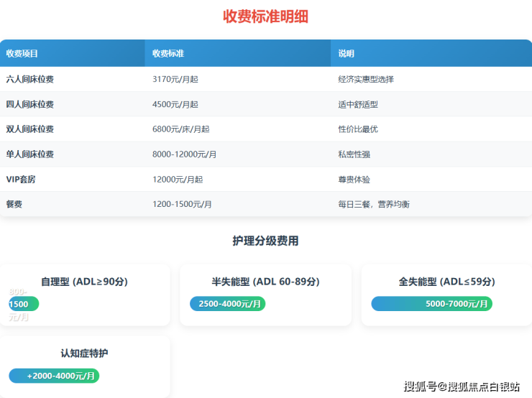
Task: Click the 4500元/月起 price cell
Action: coord(175,104)
